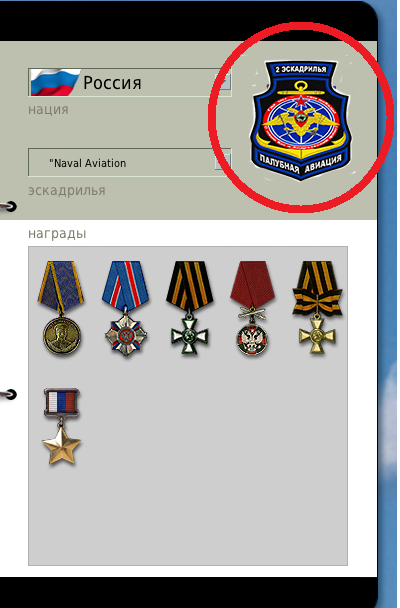Viewport: 400px width, 608px height.
Task: Select the gold cross with bow ribbon
Action: coord(317,307)
